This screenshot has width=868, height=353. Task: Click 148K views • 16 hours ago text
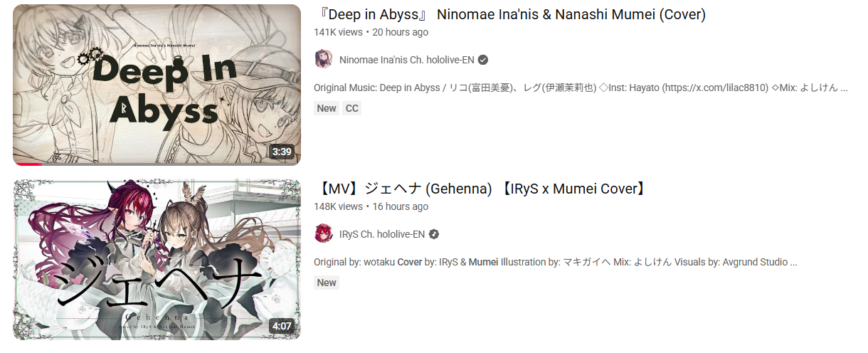(371, 206)
